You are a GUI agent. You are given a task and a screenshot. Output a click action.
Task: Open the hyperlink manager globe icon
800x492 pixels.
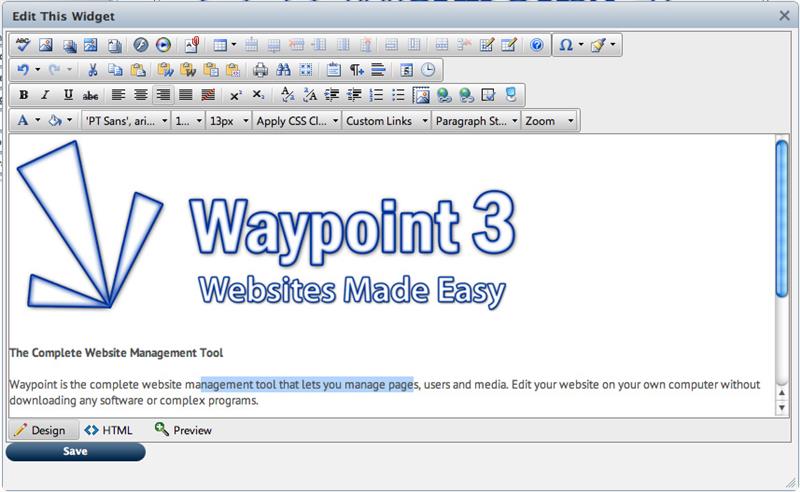[x=444, y=95]
